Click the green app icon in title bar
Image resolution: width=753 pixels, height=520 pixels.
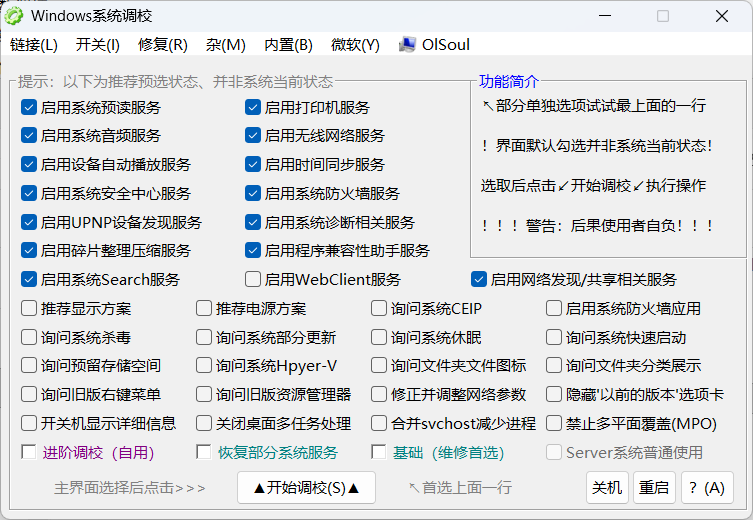click(15, 16)
